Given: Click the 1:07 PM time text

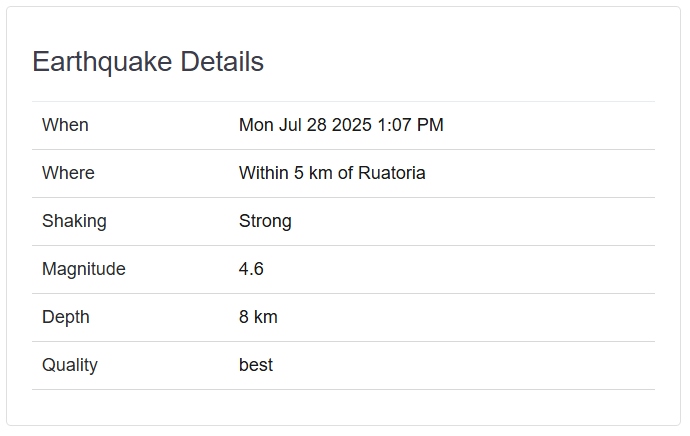Looking at the screenshot, I should pyautogui.click(x=410, y=125).
